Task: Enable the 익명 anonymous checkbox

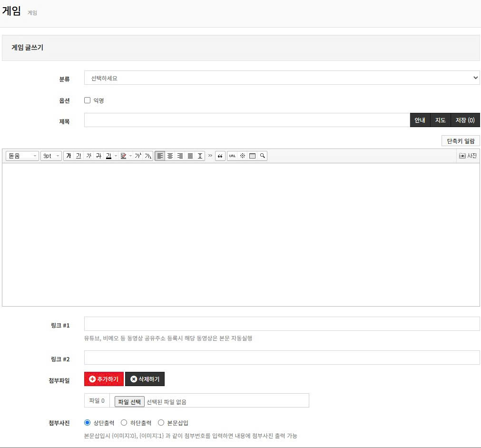Action: coord(87,100)
